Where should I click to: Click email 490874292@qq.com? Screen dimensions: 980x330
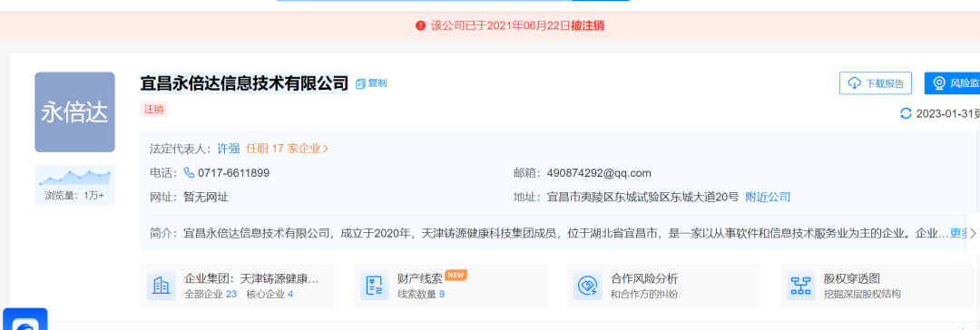click(x=599, y=173)
